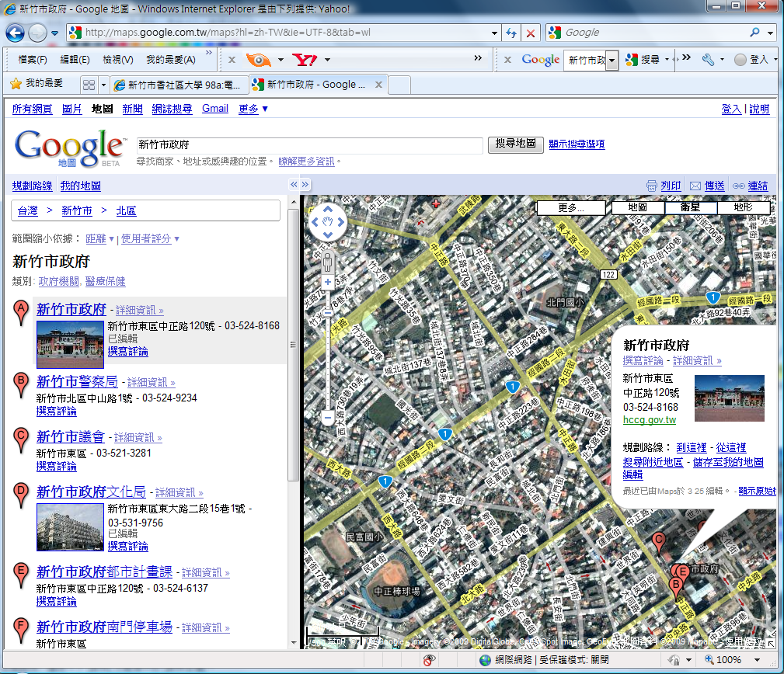Click the Gmail link

pyautogui.click(x=215, y=109)
